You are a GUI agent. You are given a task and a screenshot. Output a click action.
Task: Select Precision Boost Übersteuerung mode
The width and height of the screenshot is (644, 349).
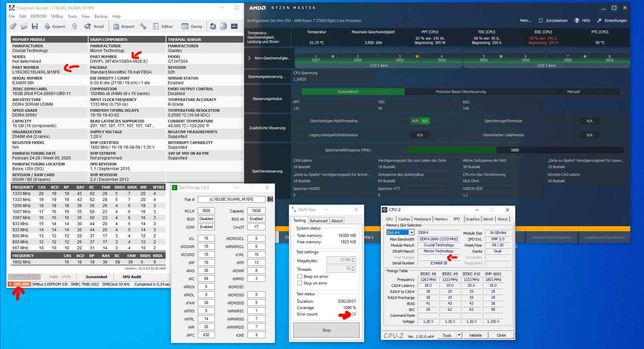(x=461, y=92)
